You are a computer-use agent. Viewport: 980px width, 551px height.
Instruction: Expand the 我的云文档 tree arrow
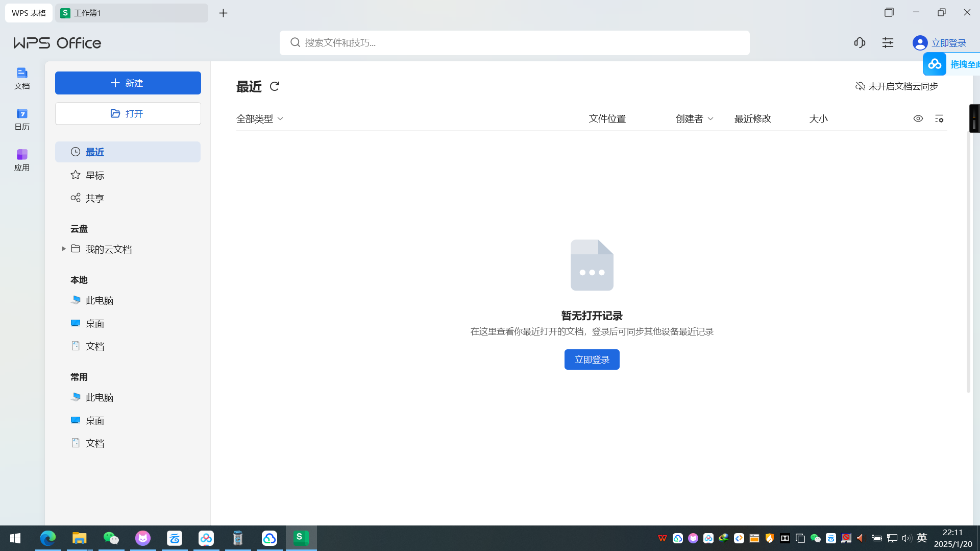(x=63, y=249)
